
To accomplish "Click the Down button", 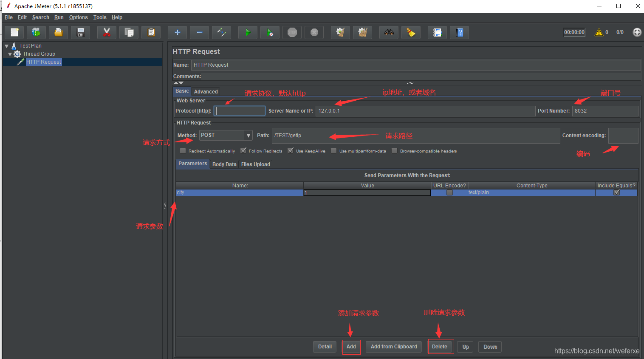I will click(x=490, y=347).
